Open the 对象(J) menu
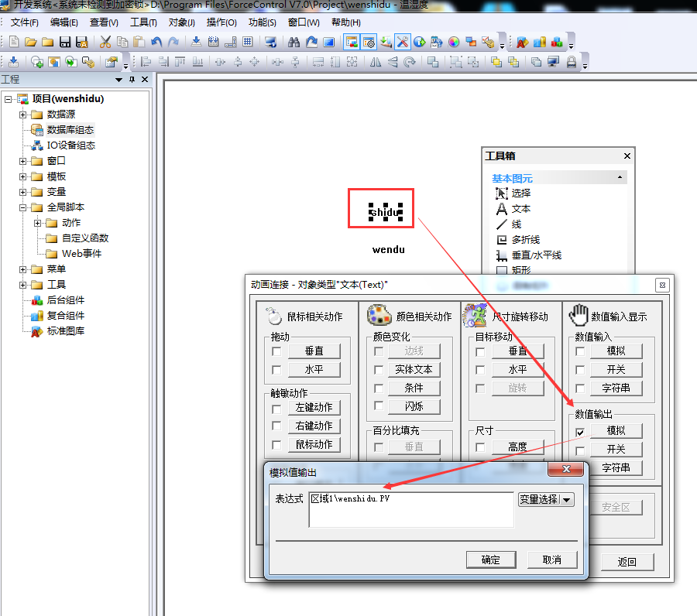Image resolution: width=697 pixels, height=616 pixels. (x=182, y=22)
